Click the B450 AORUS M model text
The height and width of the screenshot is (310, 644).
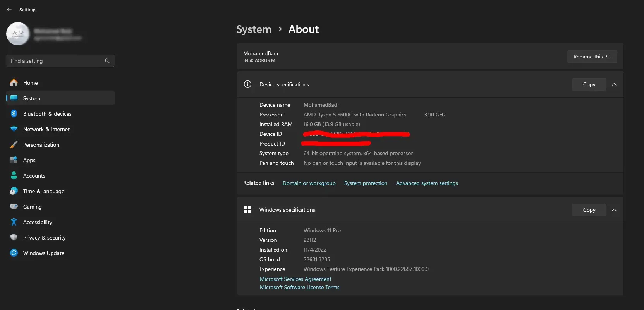point(259,60)
